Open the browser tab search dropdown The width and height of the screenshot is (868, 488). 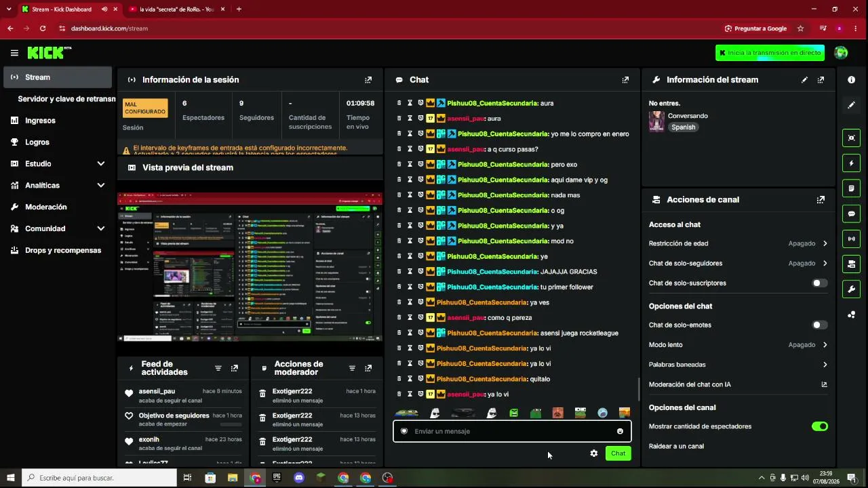click(x=9, y=9)
